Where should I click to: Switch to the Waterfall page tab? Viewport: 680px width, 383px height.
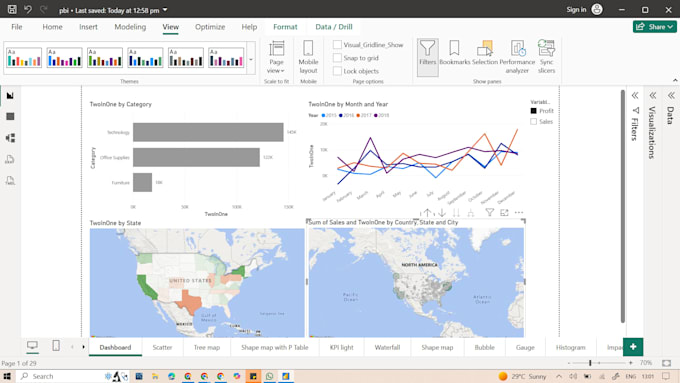tap(387, 347)
